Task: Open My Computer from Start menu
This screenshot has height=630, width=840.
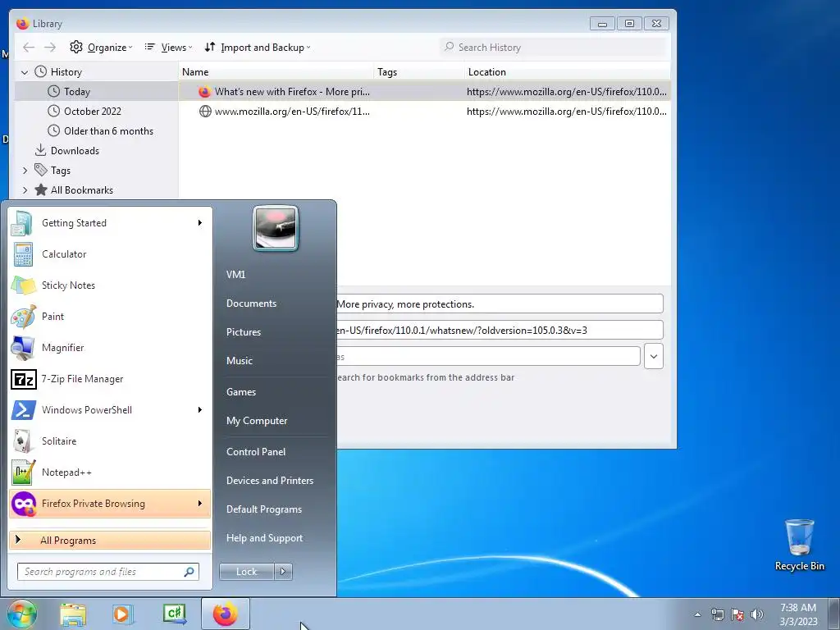Action: point(257,421)
